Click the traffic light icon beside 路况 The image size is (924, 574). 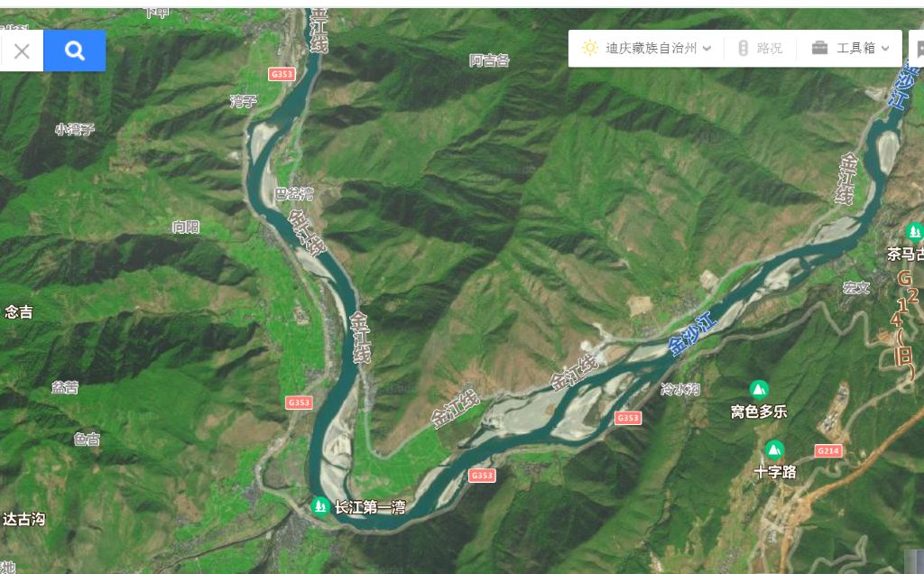point(744,48)
